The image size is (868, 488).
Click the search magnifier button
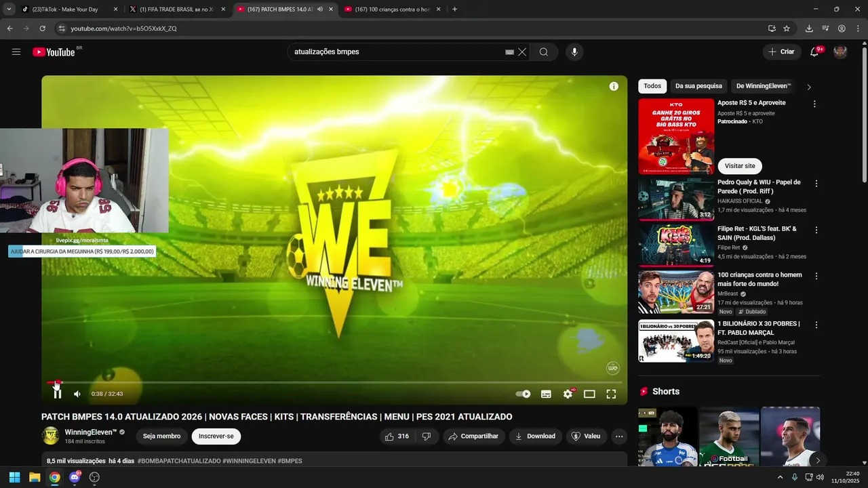coord(544,52)
